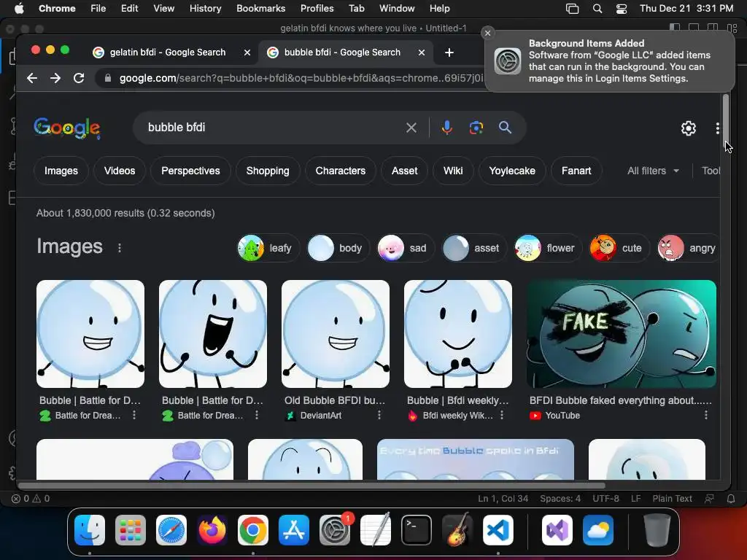Click the forward arrow in Chrome

(x=55, y=78)
